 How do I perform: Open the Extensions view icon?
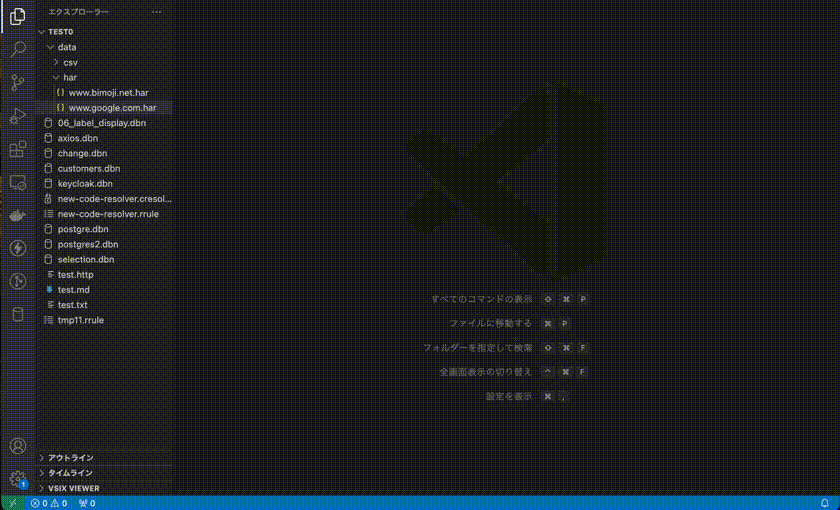point(18,149)
